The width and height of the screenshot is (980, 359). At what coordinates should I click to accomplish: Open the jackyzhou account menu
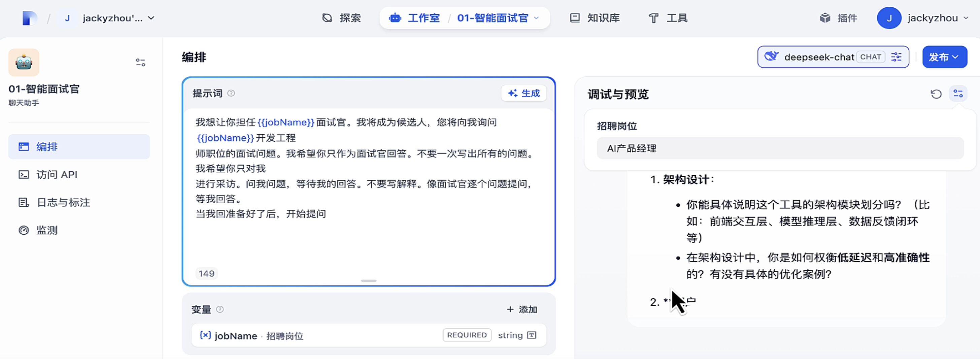(x=922, y=18)
